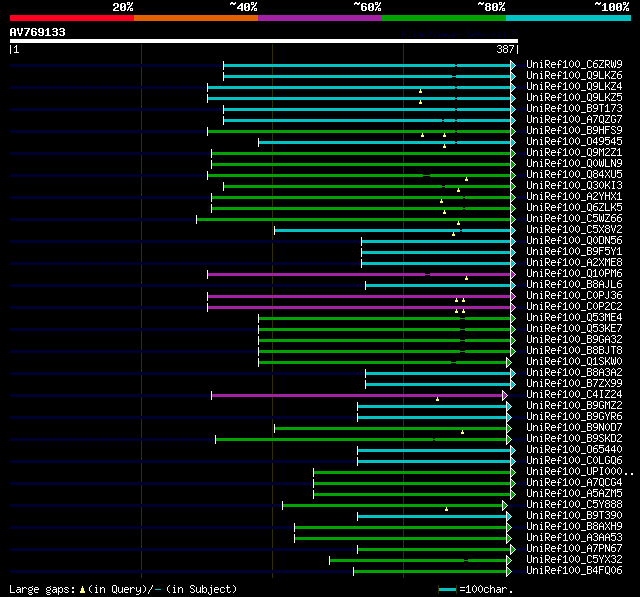
Task: Click the red 20% identity legend segment
Action: [x=72, y=18]
